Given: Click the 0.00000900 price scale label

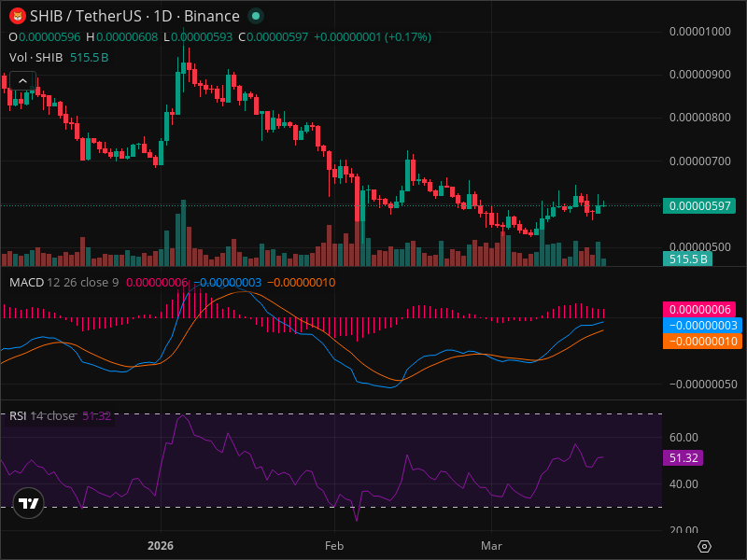Looking at the screenshot, I should (699, 75).
